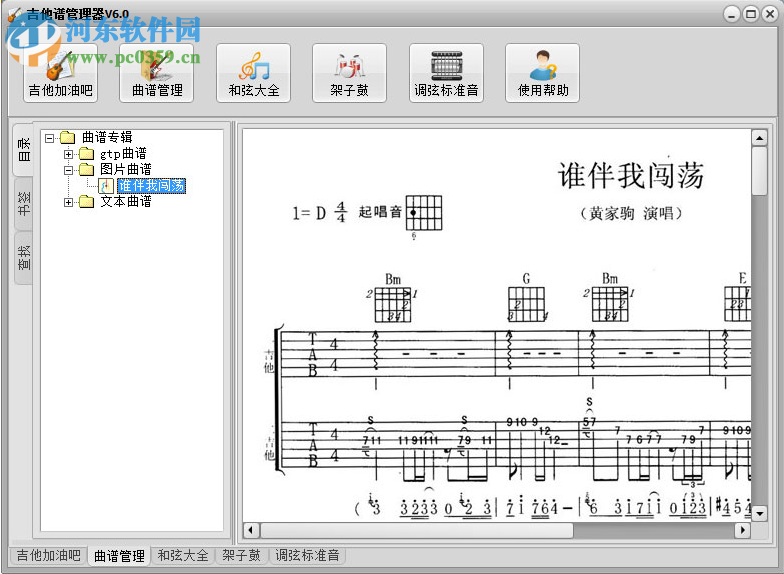Click the G chord diagram
Viewport: 784px width, 574px height.
pyautogui.click(x=527, y=304)
